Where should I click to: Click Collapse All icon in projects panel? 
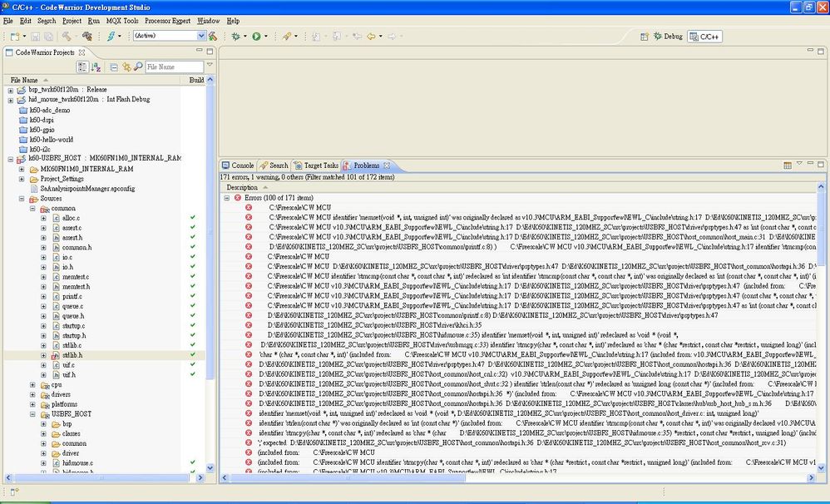pos(114,67)
